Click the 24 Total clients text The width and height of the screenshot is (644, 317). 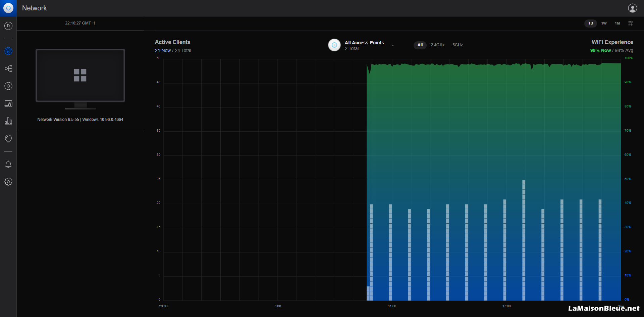183,50
